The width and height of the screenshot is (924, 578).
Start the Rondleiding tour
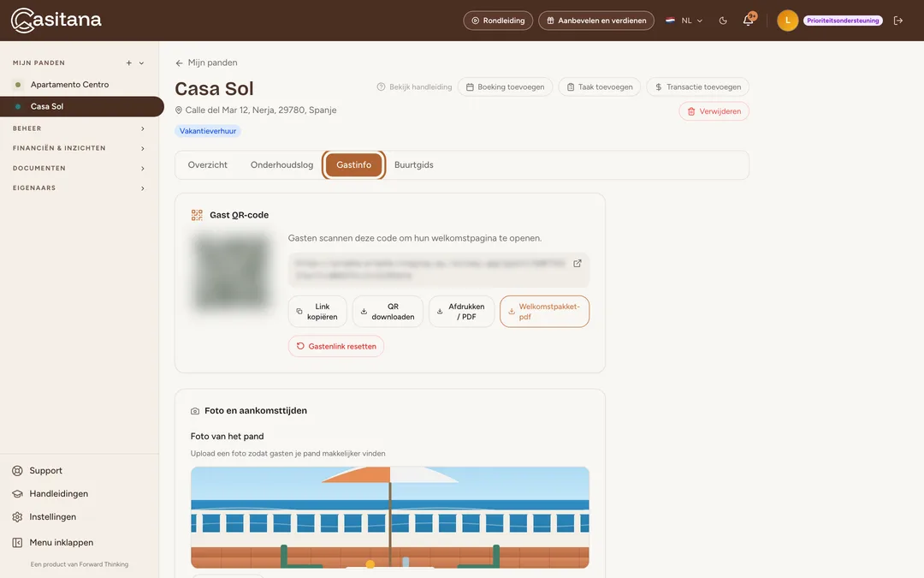tap(498, 21)
